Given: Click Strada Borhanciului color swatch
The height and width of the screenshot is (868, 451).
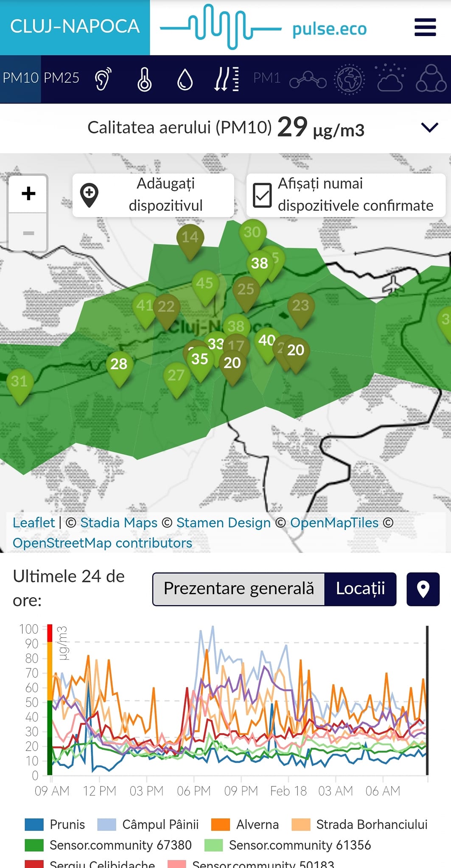Looking at the screenshot, I should pyautogui.click(x=301, y=824).
